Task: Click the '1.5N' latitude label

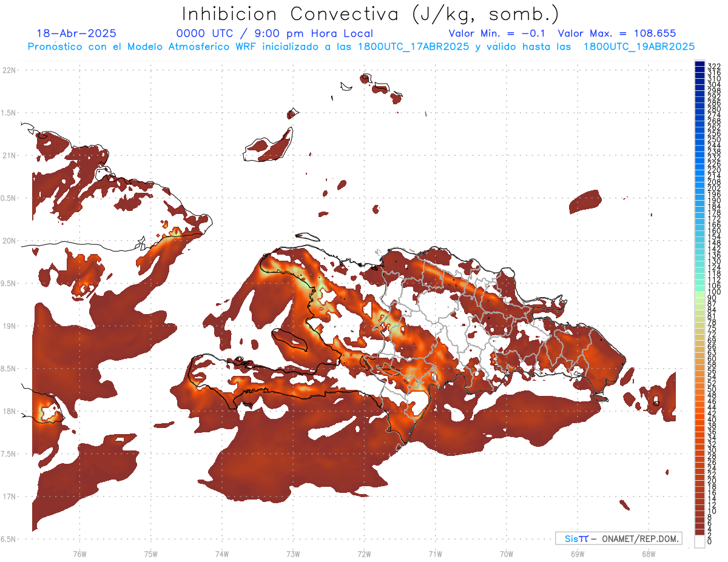Action: pos(8,113)
